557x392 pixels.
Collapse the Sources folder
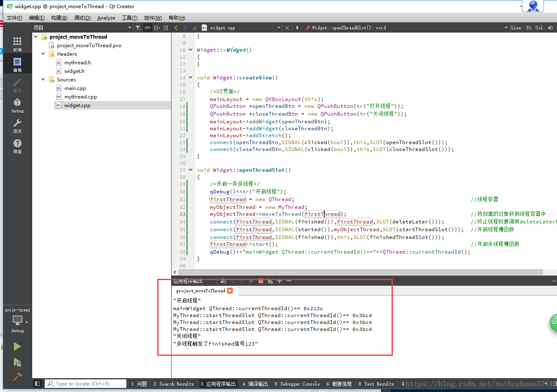[x=43, y=79]
